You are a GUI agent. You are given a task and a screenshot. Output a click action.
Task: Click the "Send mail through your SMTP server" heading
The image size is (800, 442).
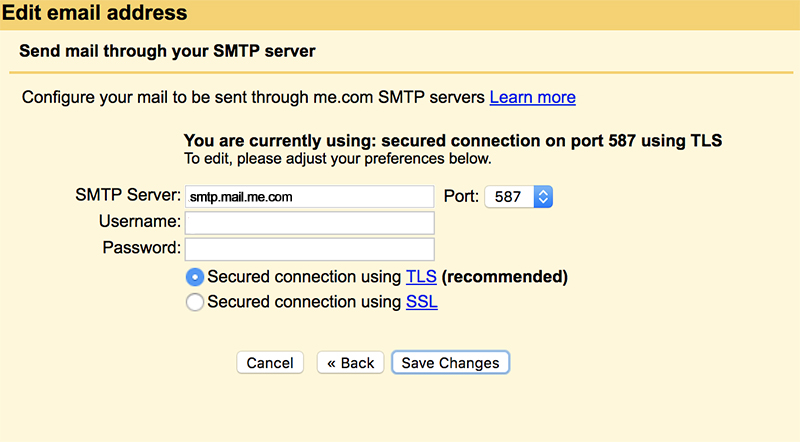(167, 51)
